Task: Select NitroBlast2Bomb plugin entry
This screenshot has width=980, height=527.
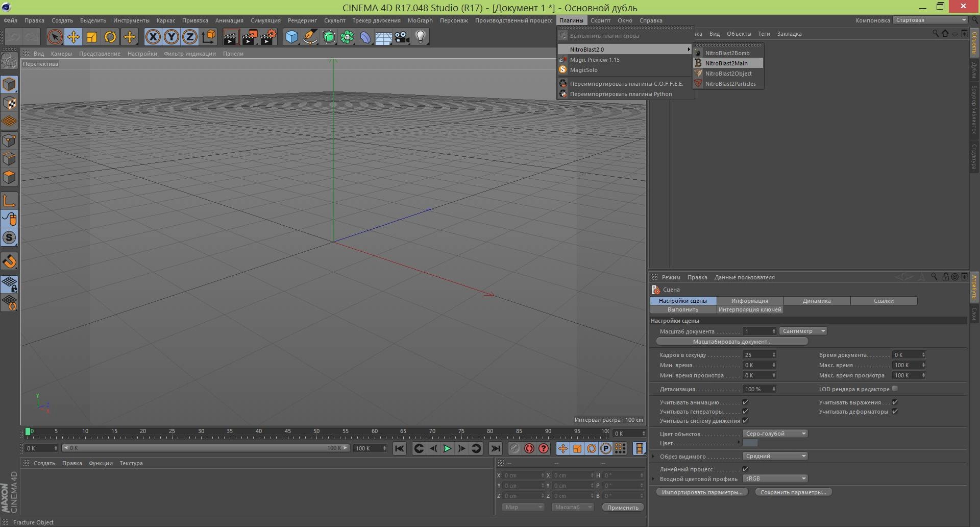Action: (x=728, y=53)
